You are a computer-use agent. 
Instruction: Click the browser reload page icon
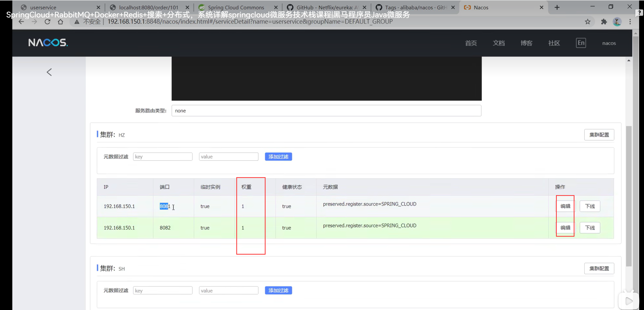coord(47,22)
